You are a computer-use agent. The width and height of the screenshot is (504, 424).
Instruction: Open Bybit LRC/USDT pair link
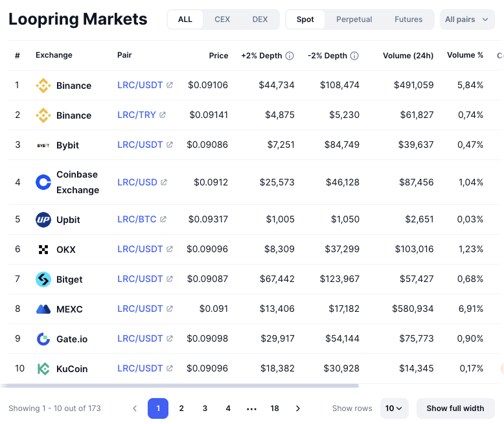coord(140,145)
